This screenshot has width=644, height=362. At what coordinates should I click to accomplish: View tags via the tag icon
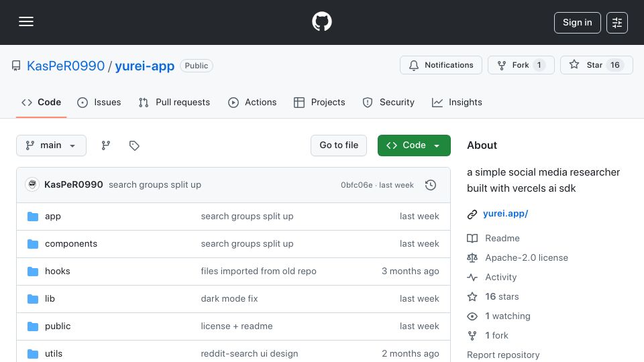click(x=134, y=145)
